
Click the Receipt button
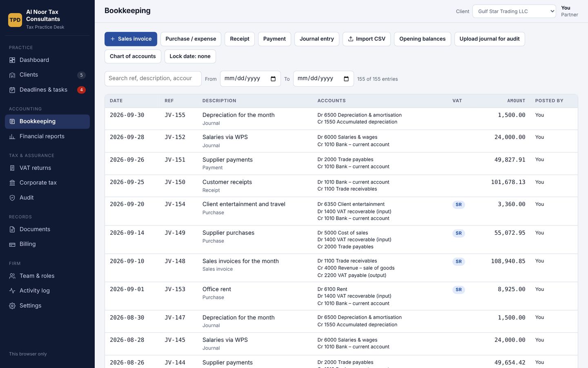(240, 39)
